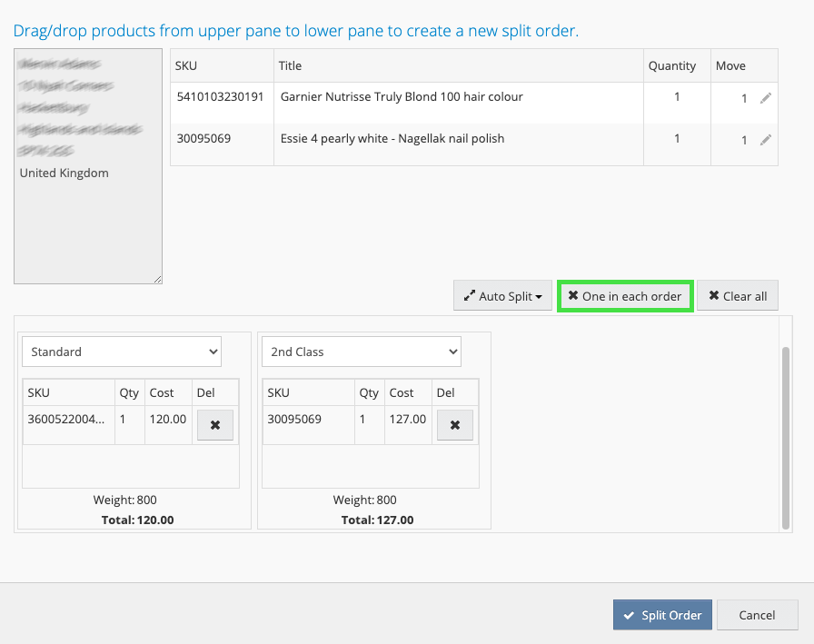814x644 pixels.
Task: Open the Standard shipping service dropdown
Action: 122,352
